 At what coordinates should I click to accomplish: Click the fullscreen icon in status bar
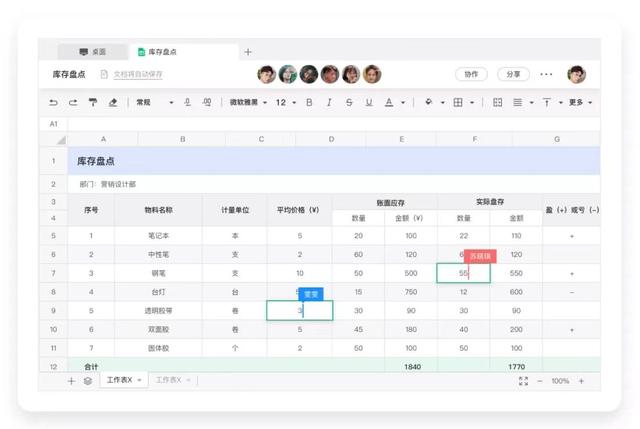click(x=523, y=381)
